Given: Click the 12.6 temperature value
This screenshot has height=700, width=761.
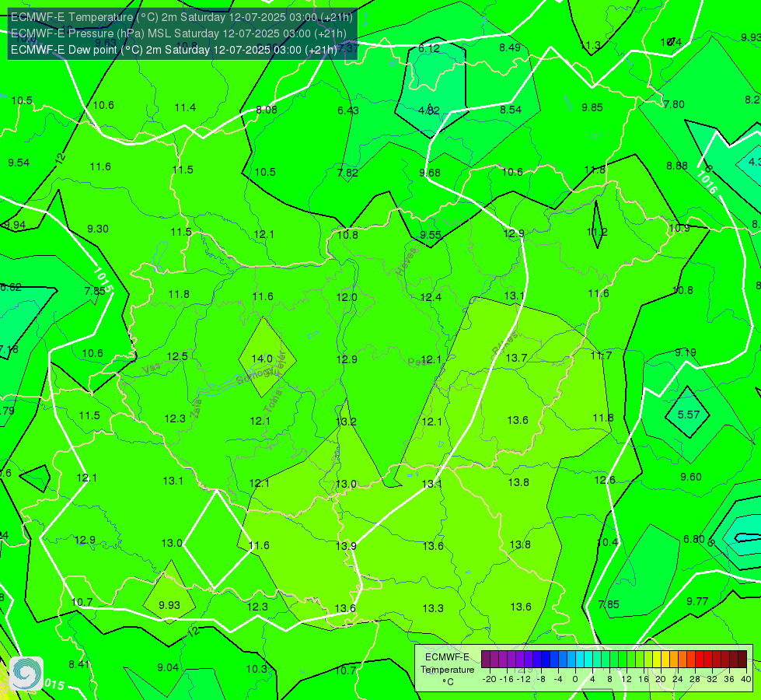Looking at the screenshot, I should pos(605,480).
